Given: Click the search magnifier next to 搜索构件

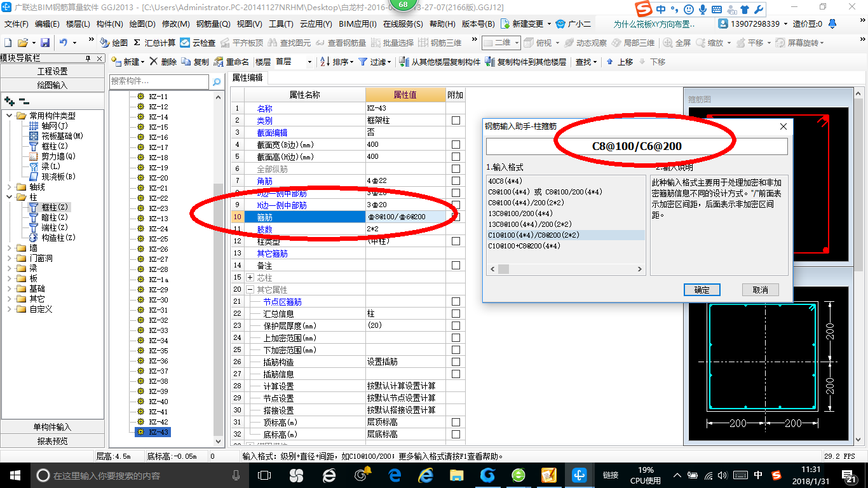Looking at the screenshot, I should (x=217, y=81).
